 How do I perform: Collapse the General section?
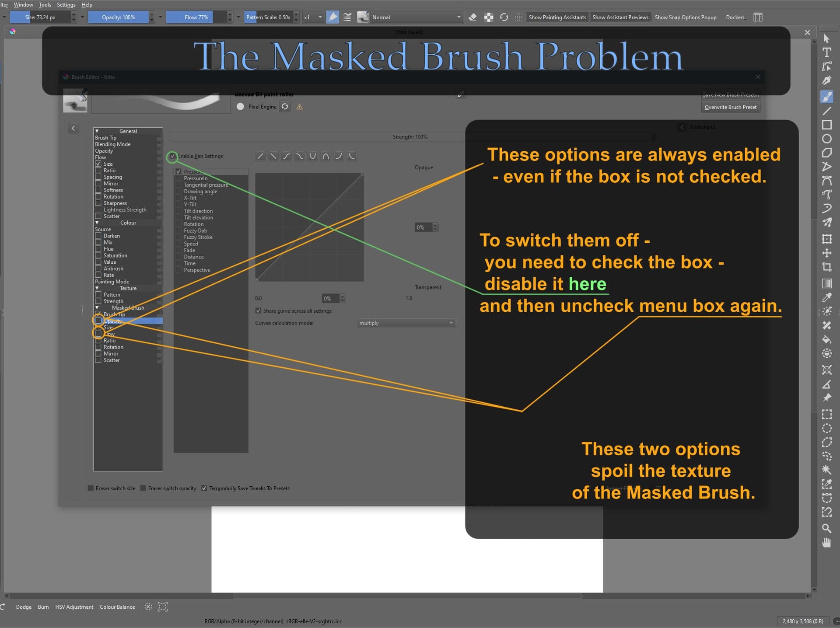click(x=97, y=131)
